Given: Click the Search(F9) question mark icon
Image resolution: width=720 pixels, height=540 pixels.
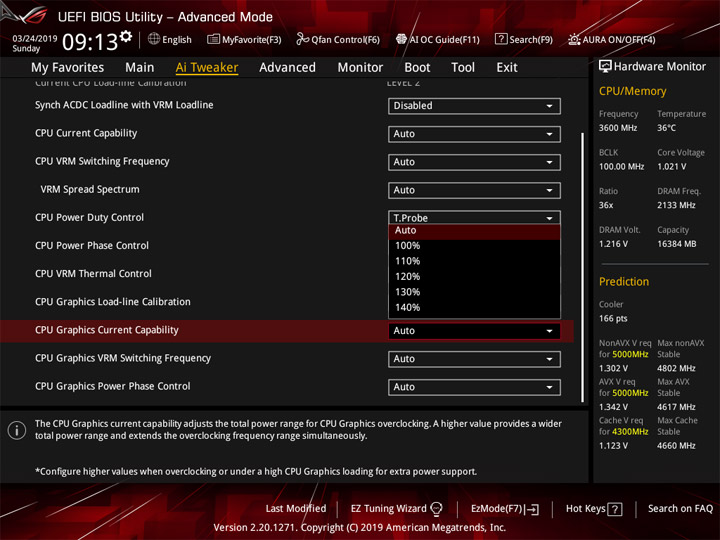Looking at the screenshot, I should click(501, 39).
